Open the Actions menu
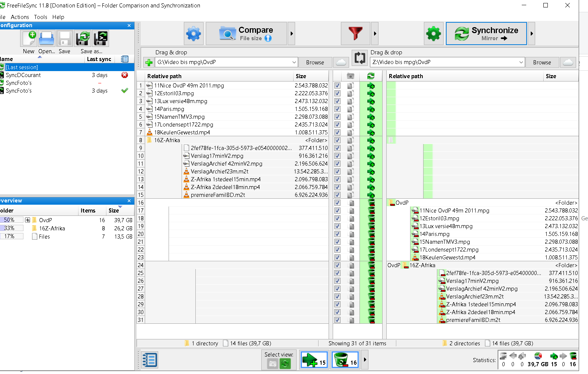This screenshot has width=588, height=374. tap(20, 17)
